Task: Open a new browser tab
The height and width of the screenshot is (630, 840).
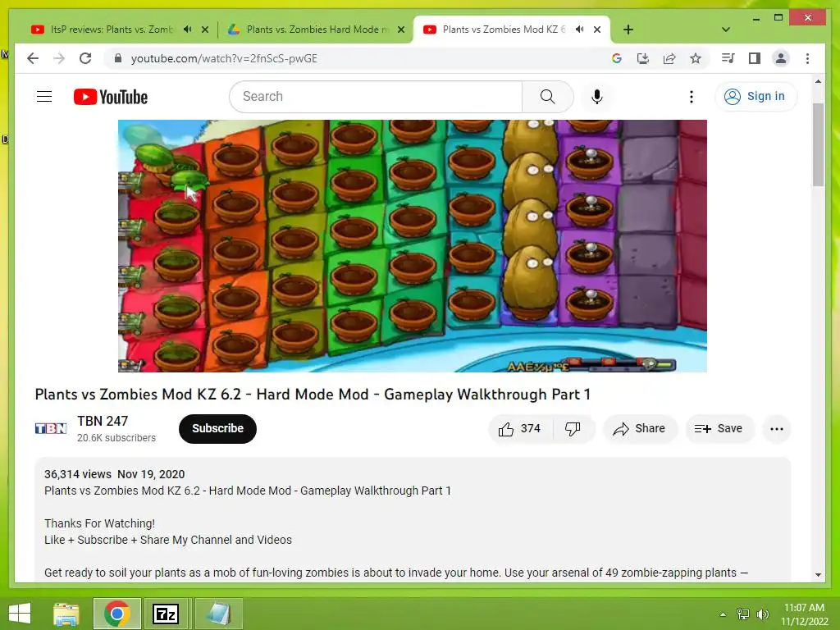Action: (628, 30)
